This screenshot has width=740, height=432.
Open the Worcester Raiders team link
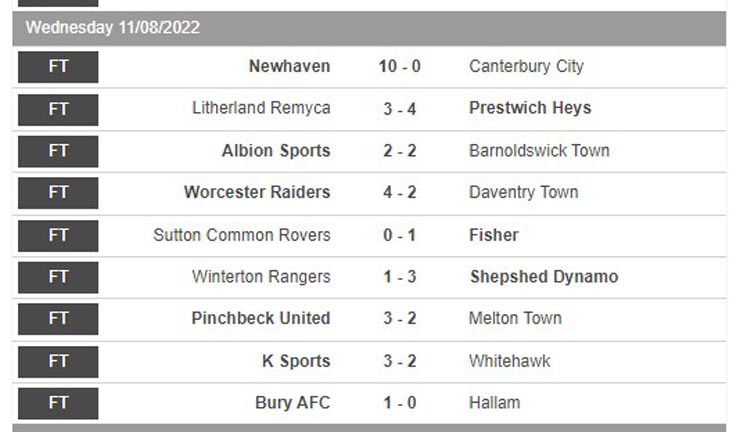257,192
